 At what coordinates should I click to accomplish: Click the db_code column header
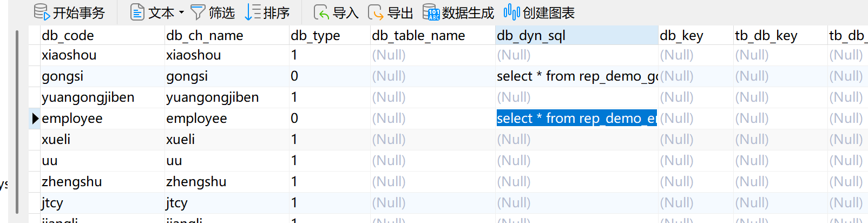102,36
